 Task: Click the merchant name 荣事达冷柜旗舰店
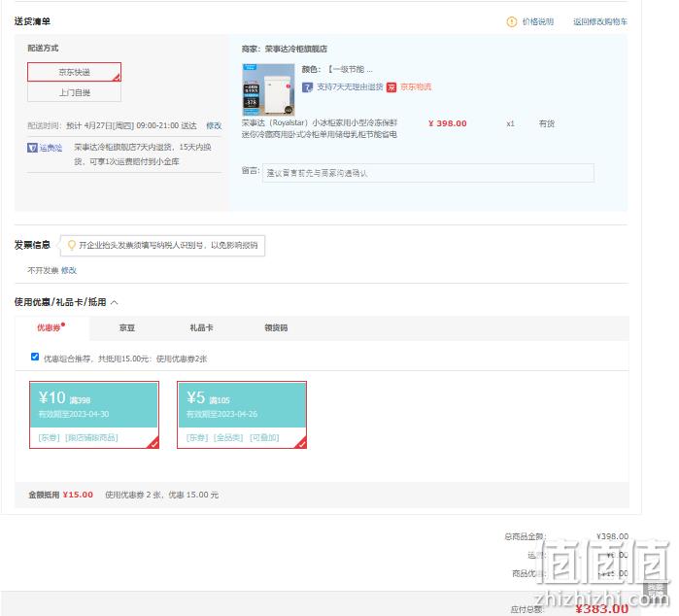coord(296,49)
